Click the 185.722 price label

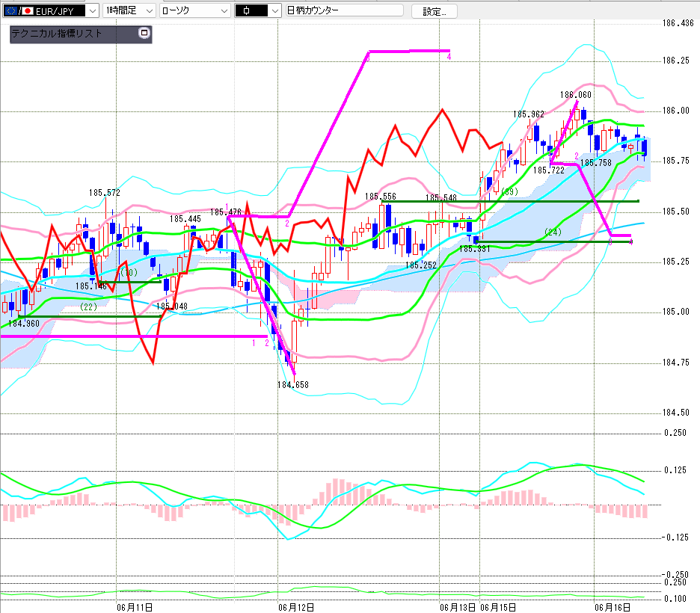pos(549,170)
